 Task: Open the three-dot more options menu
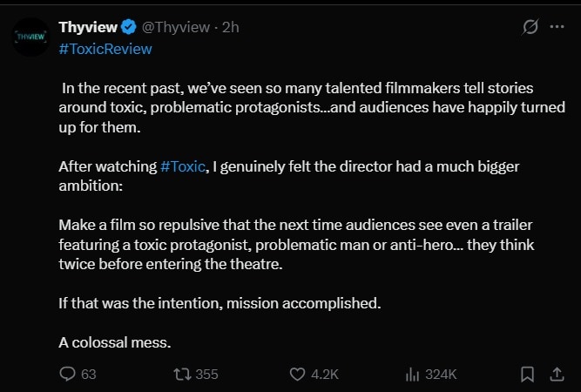(557, 27)
